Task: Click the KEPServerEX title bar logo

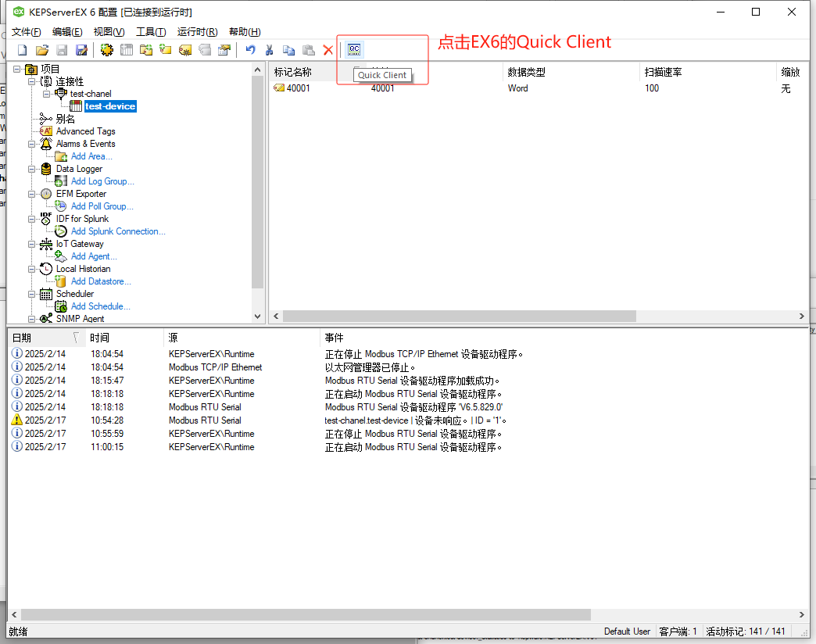Action: [x=19, y=12]
